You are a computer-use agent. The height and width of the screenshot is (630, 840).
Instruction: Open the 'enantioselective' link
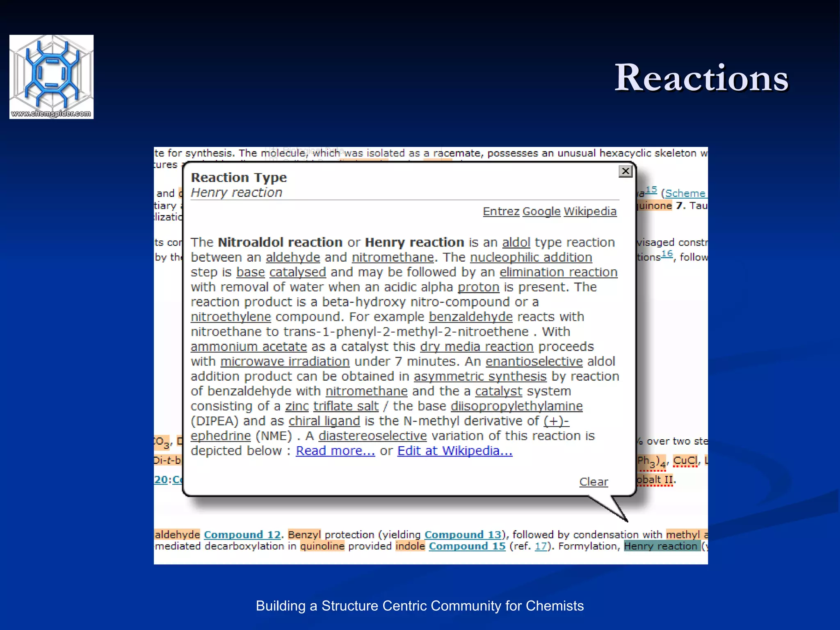tap(534, 361)
